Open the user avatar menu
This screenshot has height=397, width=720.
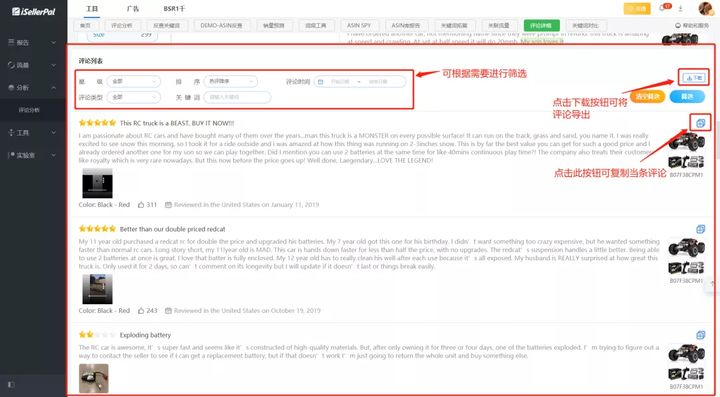coord(706,8)
